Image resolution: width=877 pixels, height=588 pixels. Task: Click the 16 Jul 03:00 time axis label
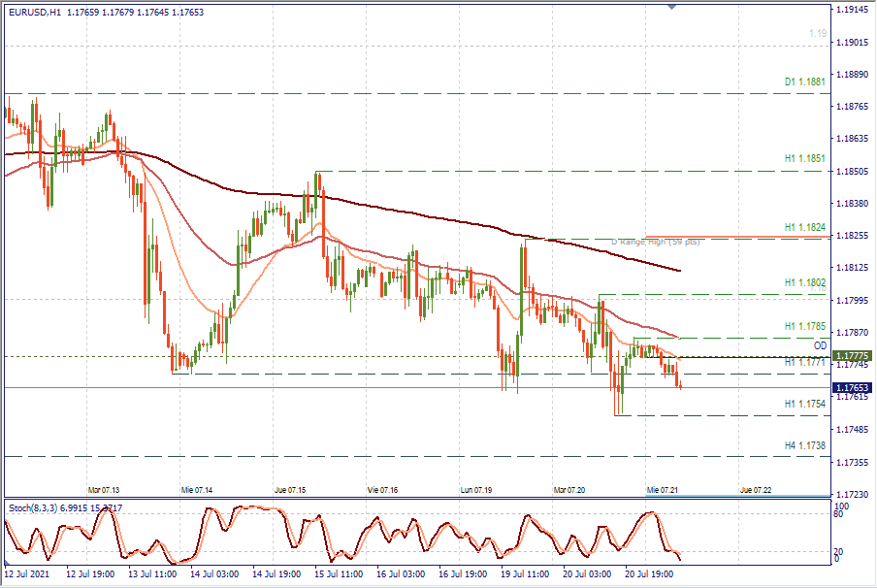401,574
